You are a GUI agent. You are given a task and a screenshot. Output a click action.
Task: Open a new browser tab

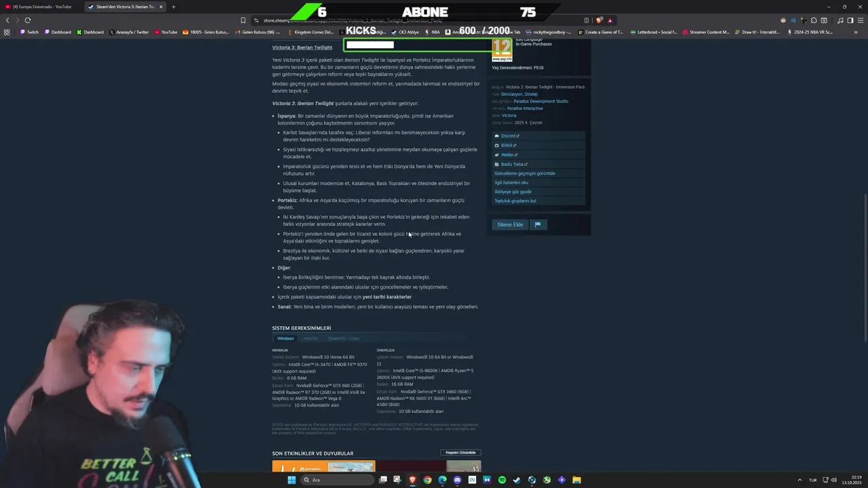174,7
